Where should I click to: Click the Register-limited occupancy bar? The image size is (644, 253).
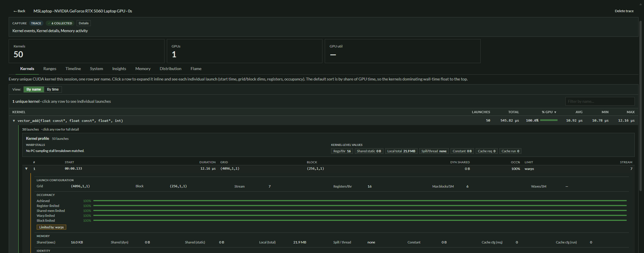360,206
